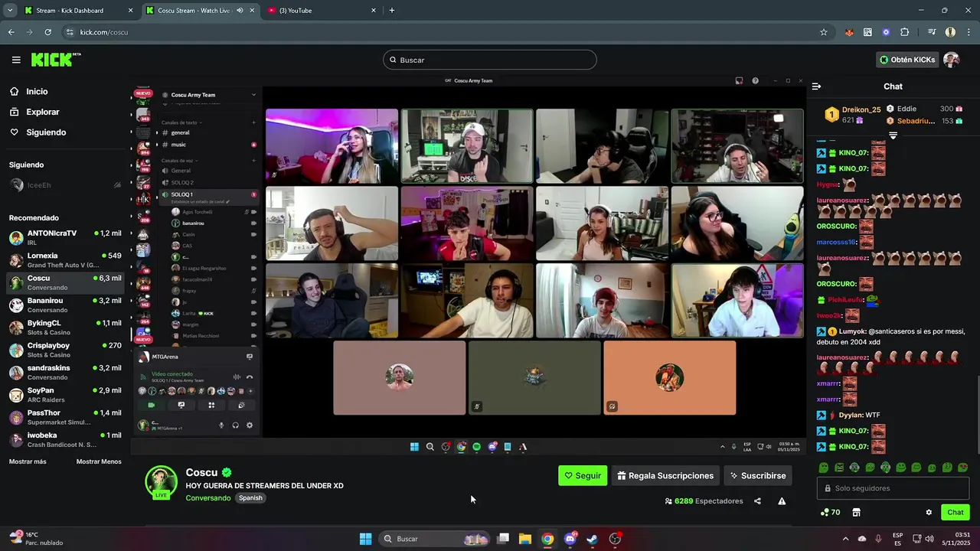Image resolution: width=980 pixels, height=551 pixels.
Task: Open a new browser tab
Action: 392,11
